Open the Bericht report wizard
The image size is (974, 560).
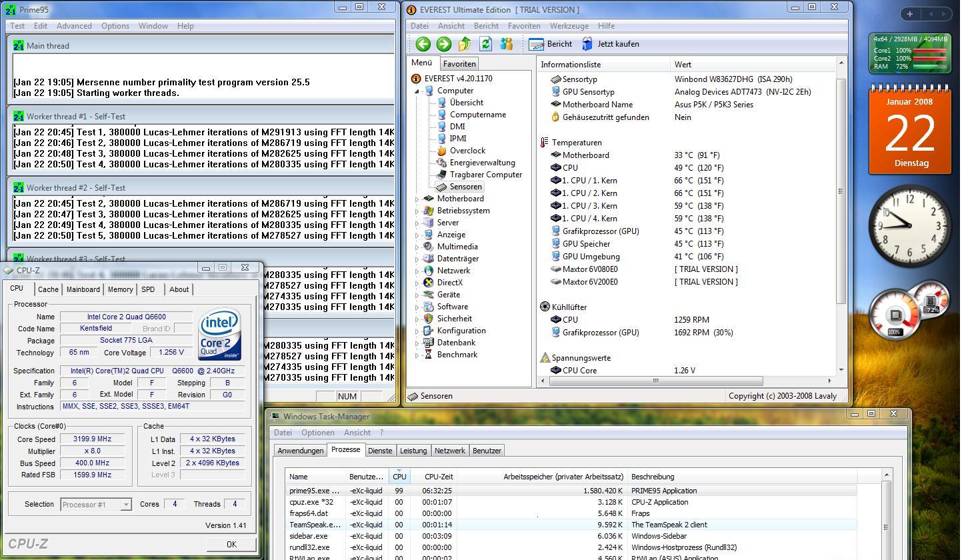point(551,44)
